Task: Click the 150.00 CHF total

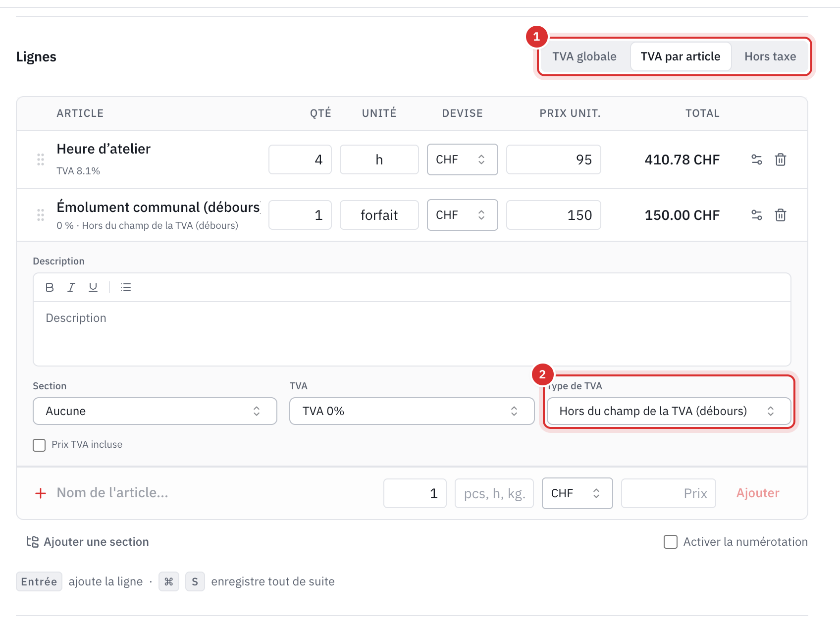Action: point(682,215)
